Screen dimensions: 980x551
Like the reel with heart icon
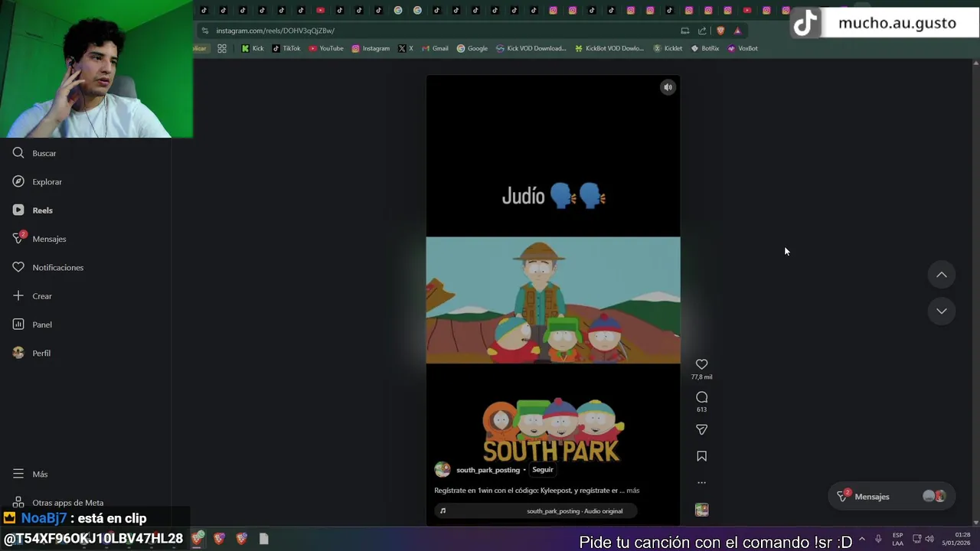pos(701,364)
